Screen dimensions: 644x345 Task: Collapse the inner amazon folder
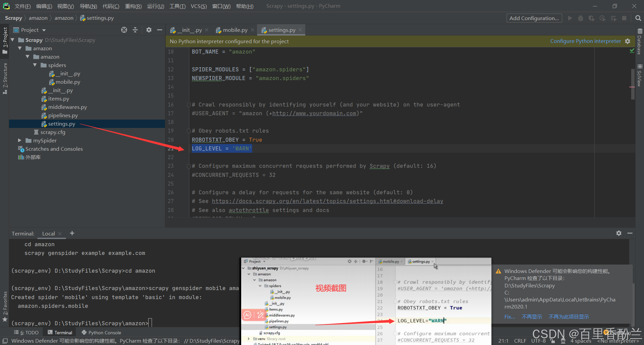[x=28, y=57]
